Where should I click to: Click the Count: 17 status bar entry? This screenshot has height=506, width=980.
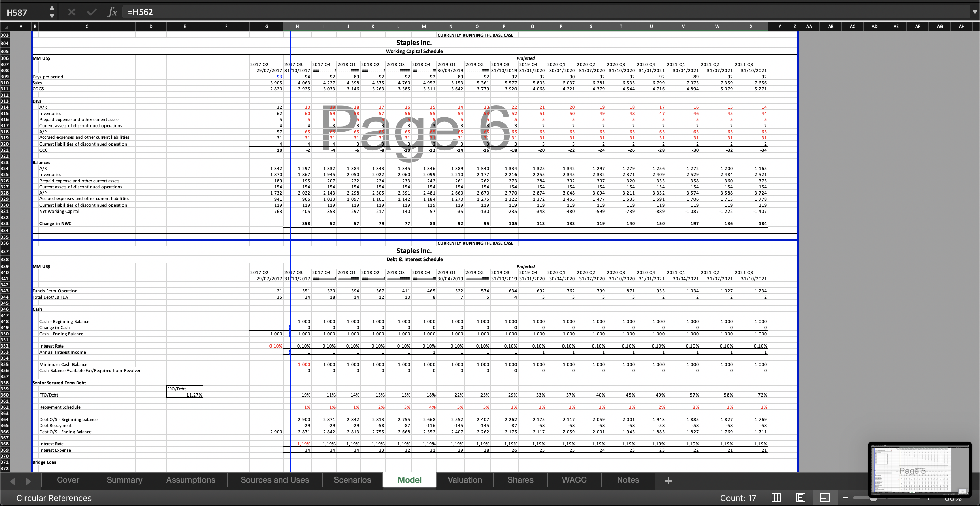click(x=738, y=498)
